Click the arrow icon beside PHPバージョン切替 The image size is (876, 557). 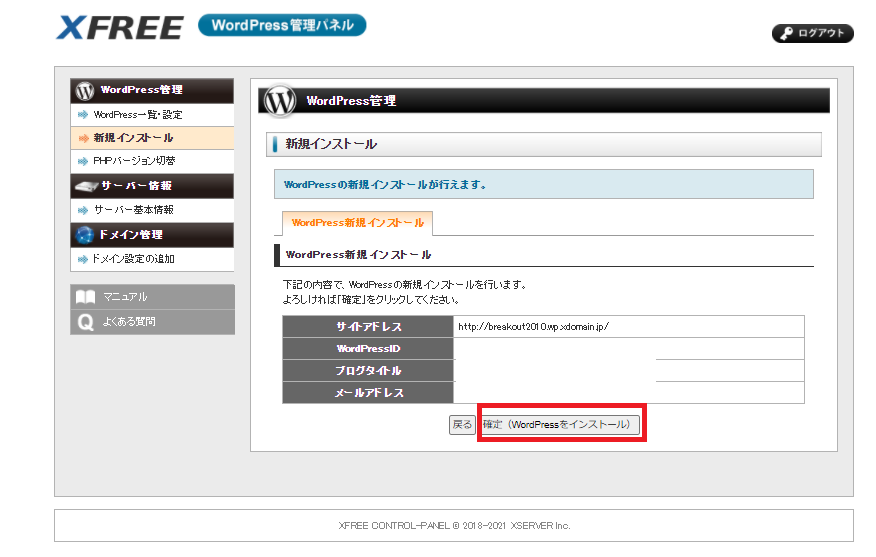83,161
